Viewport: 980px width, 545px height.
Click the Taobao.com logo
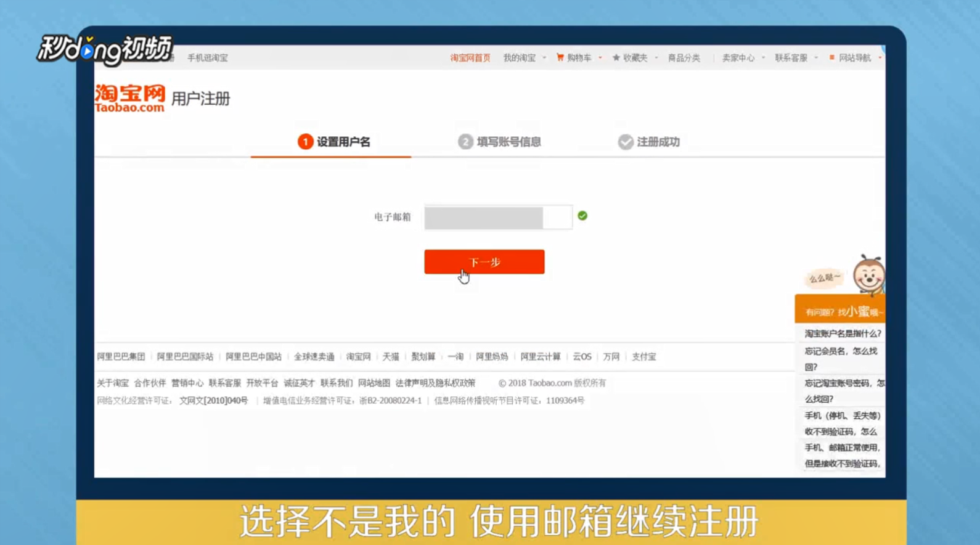pyautogui.click(x=130, y=99)
